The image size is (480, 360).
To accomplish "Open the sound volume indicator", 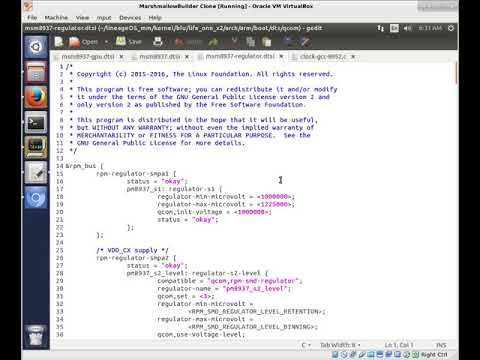I will pyautogui.click(x=407, y=28).
